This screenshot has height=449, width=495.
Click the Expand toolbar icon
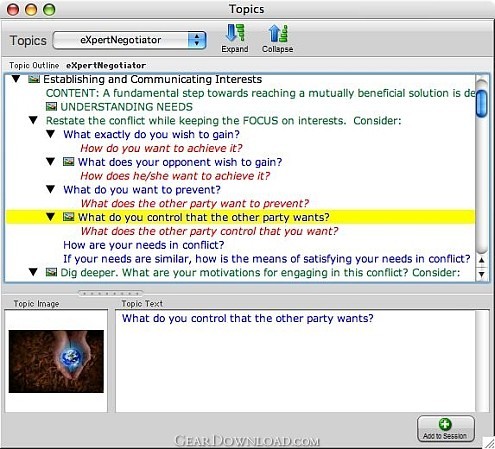235,38
